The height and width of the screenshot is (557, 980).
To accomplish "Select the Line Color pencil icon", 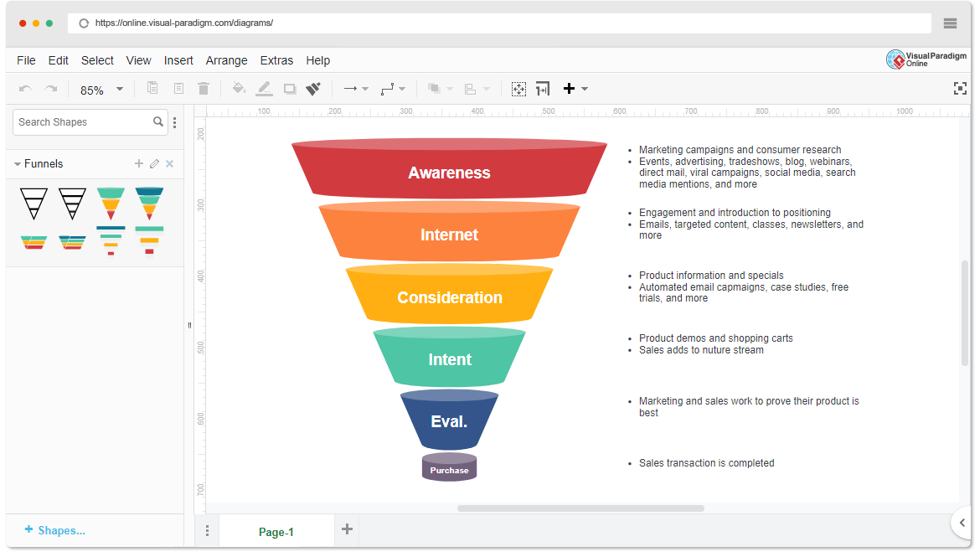I will coord(265,89).
